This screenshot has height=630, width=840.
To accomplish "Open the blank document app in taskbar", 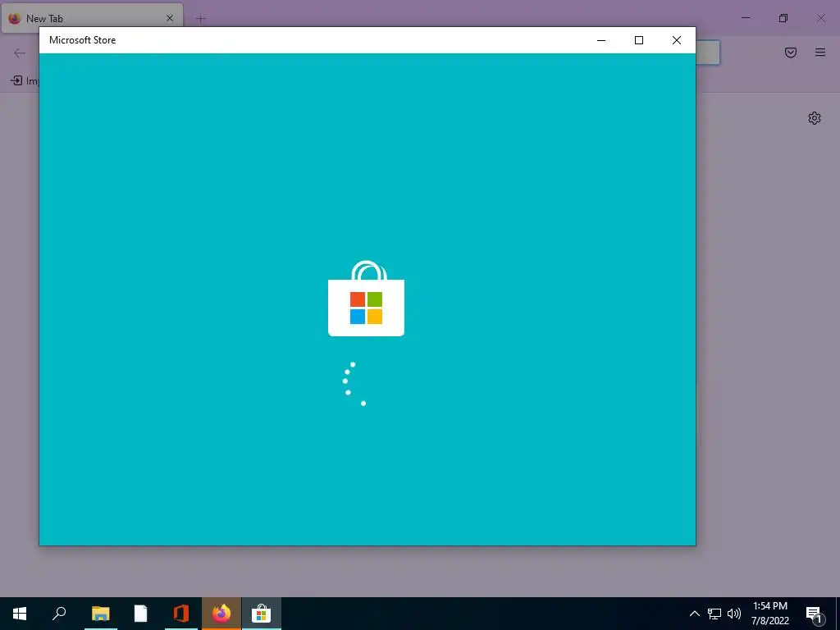I will pos(140,614).
